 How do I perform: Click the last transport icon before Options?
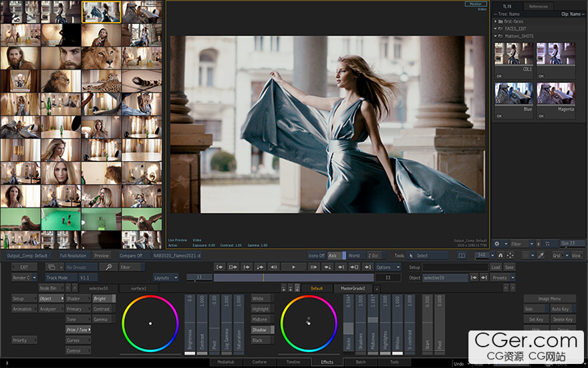tap(368, 267)
